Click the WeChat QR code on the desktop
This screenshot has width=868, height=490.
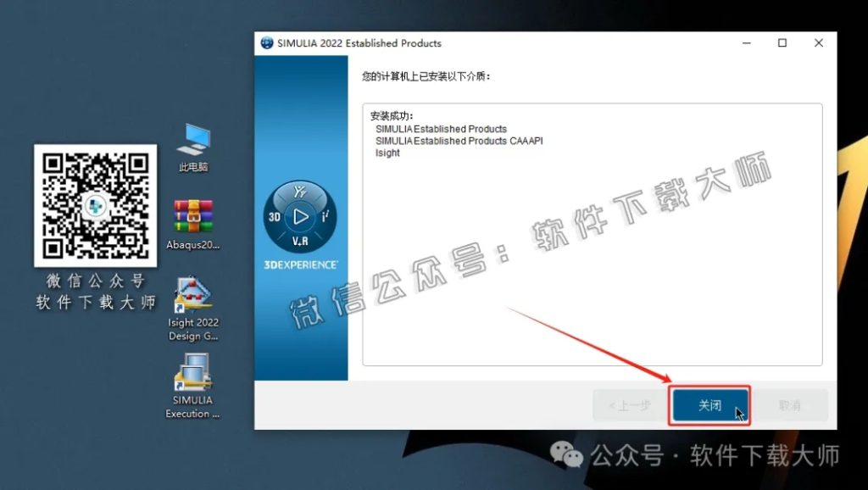(95, 208)
